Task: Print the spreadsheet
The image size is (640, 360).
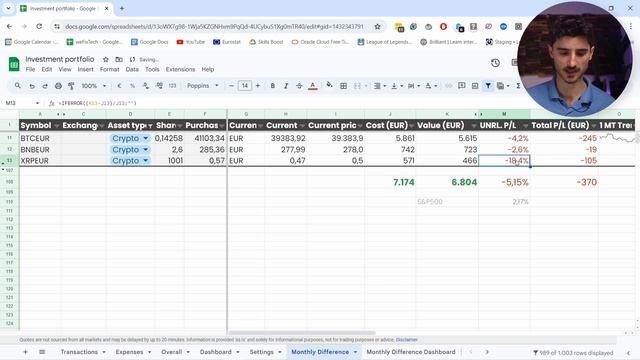Action: (x=58, y=86)
